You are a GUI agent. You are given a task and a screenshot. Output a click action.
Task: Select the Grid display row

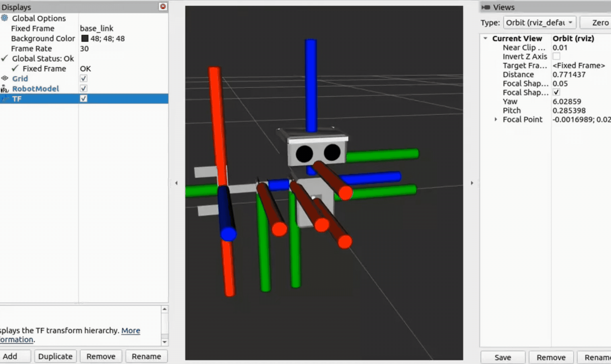(x=84, y=79)
